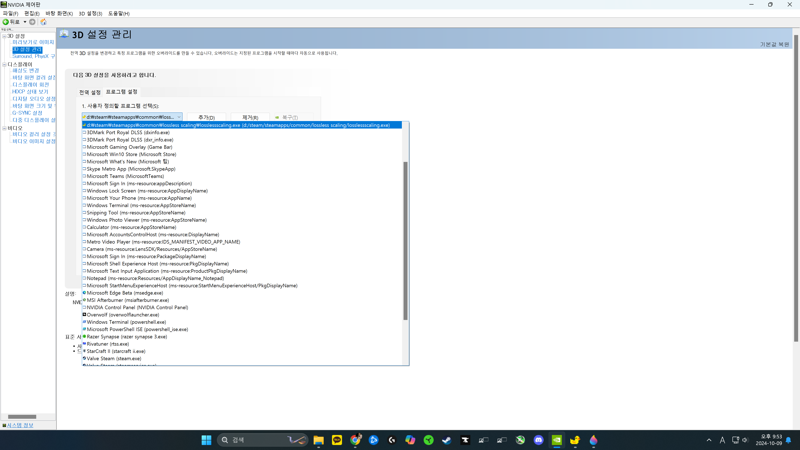This screenshot has height=450, width=800.
Task: Open 비디오 이미지 설정 in sidebar
Action: (34, 141)
